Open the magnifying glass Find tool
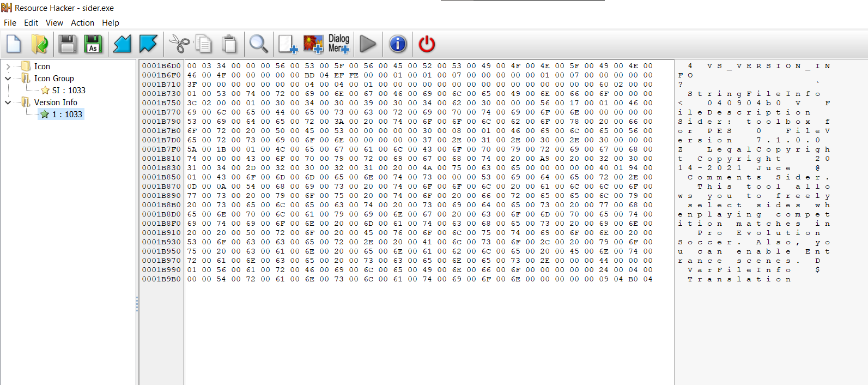 pos(258,44)
